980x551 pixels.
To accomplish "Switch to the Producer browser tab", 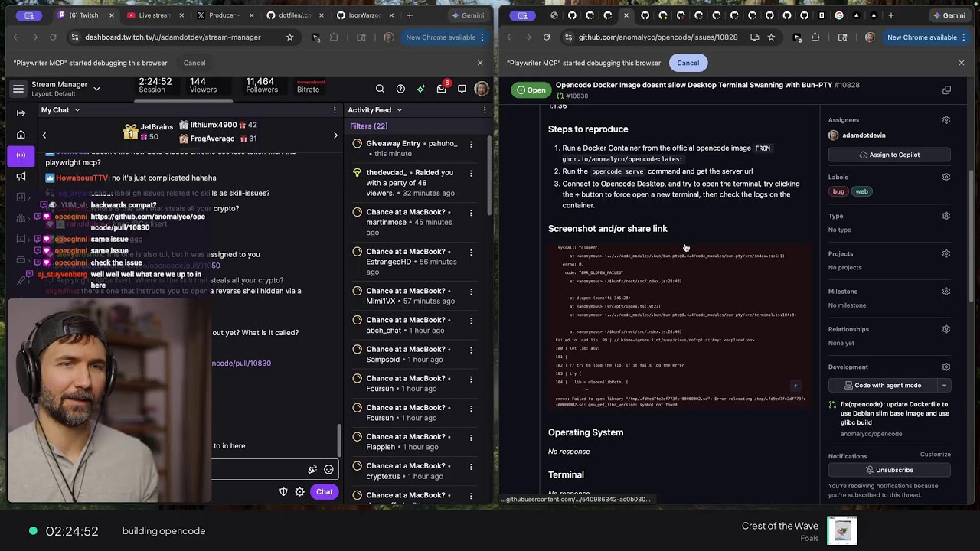I will (x=224, y=15).
